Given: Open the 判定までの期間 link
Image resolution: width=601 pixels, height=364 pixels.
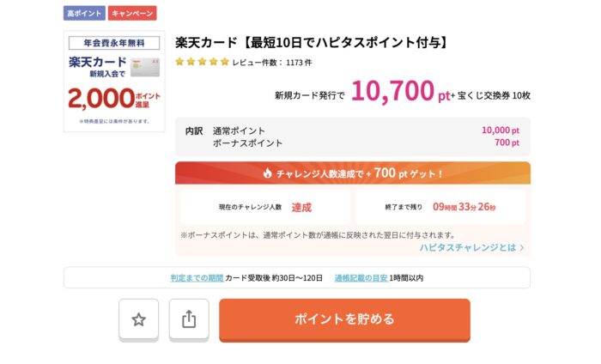Looking at the screenshot, I should click(196, 278).
